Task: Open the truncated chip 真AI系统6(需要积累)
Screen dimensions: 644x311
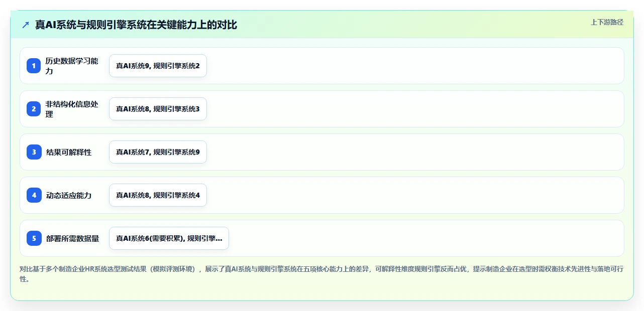Action: click(x=169, y=238)
